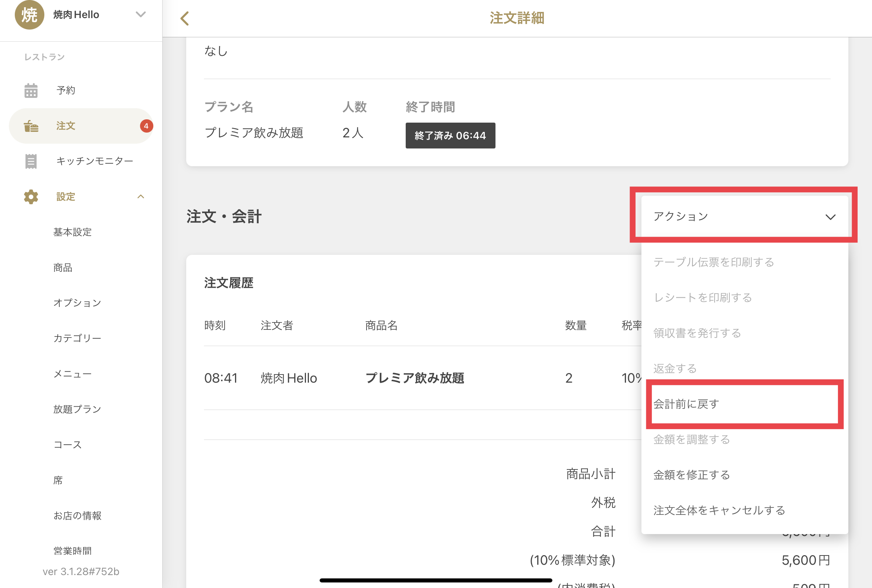
Task: Expand the 焼肉 Hello store switcher
Action: coord(141,14)
